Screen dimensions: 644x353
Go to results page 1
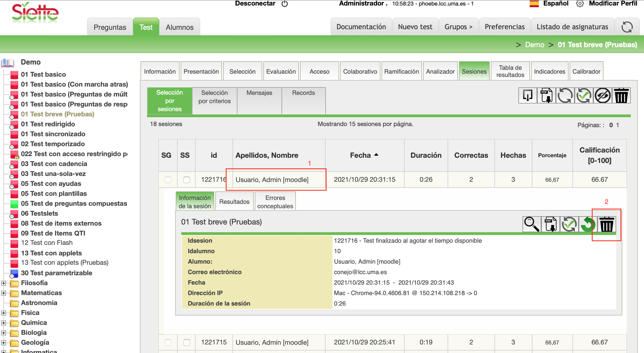coord(618,125)
